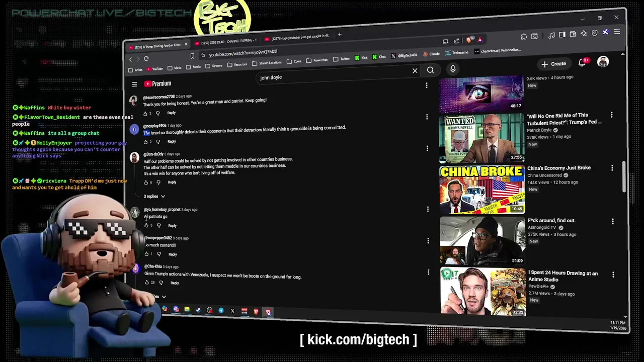
Task: Go back with the browser arrow
Action: [x=131, y=60]
